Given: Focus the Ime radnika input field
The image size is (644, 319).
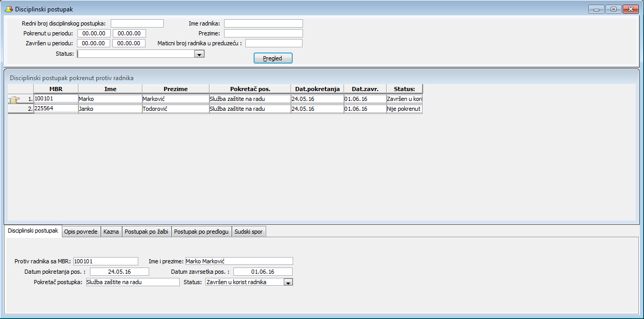Looking at the screenshot, I should pyautogui.click(x=263, y=23).
